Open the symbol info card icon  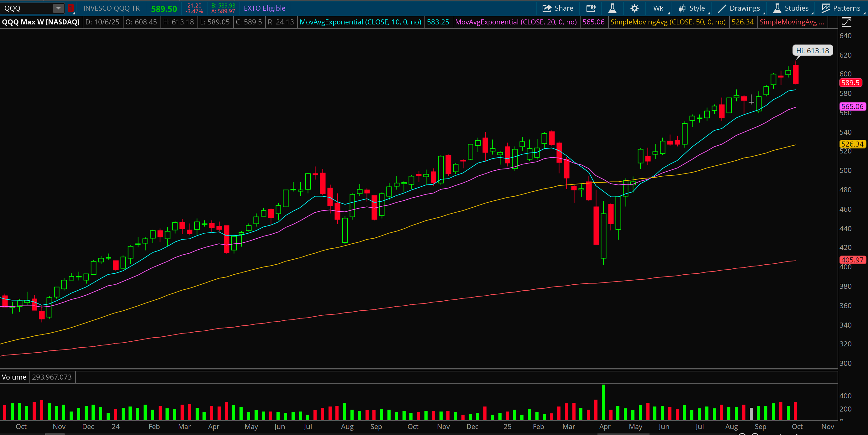click(591, 8)
